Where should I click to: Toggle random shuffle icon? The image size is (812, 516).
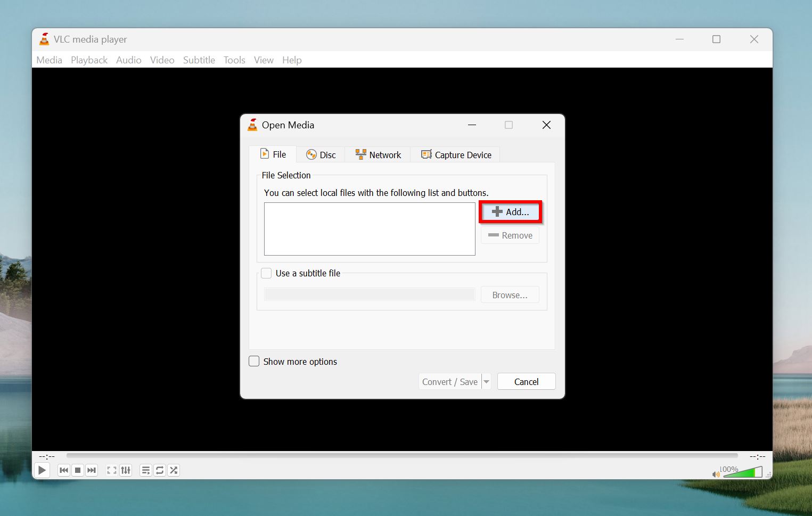coord(174,470)
